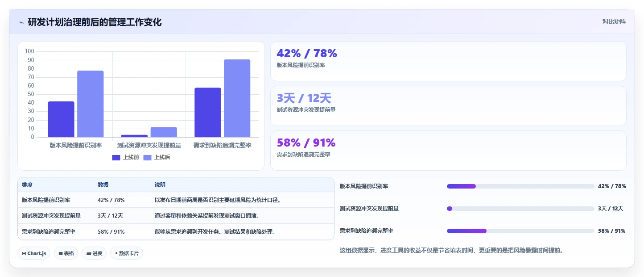This screenshot has height=277, width=644.
Task: Click the 测试资源冲突发现提前量 progress bar
Action: click(x=520, y=209)
